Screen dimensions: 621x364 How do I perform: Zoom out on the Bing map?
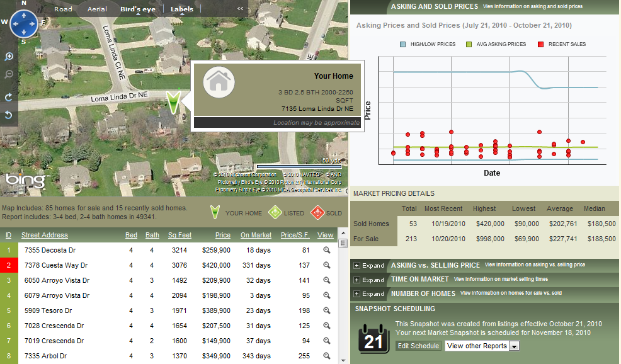(x=8, y=74)
